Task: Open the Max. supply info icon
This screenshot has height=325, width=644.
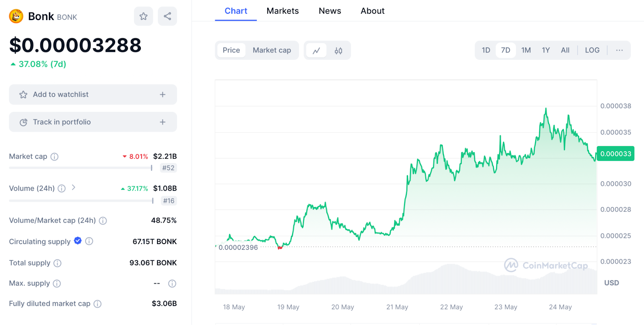Action: [57, 284]
